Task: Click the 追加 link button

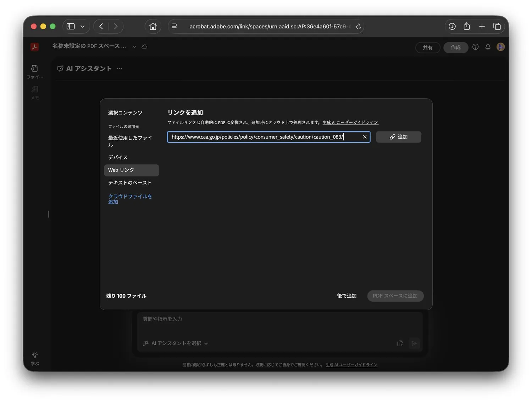Action: [x=398, y=137]
